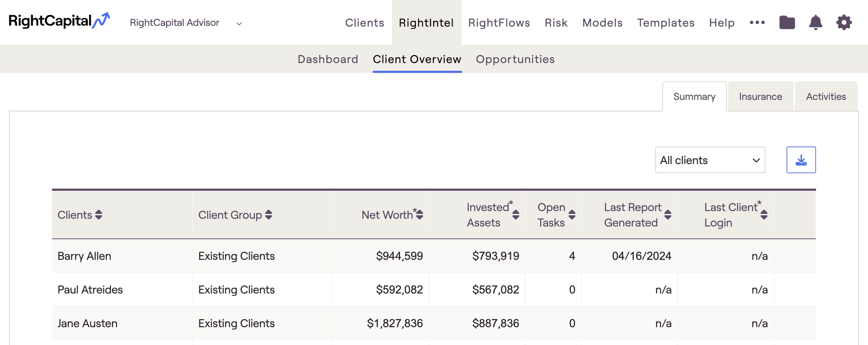Open notifications bell icon
868x345 pixels.
pyautogui.click(x=816, y=22)
